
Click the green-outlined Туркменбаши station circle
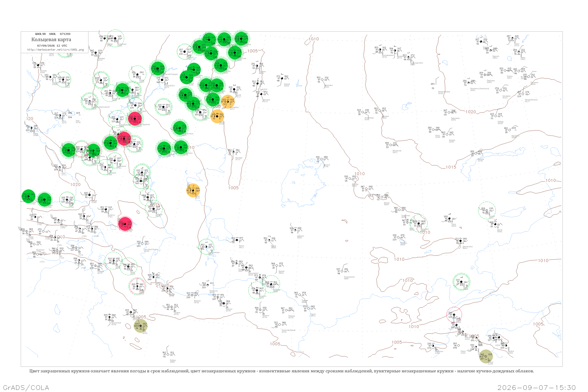206,247
